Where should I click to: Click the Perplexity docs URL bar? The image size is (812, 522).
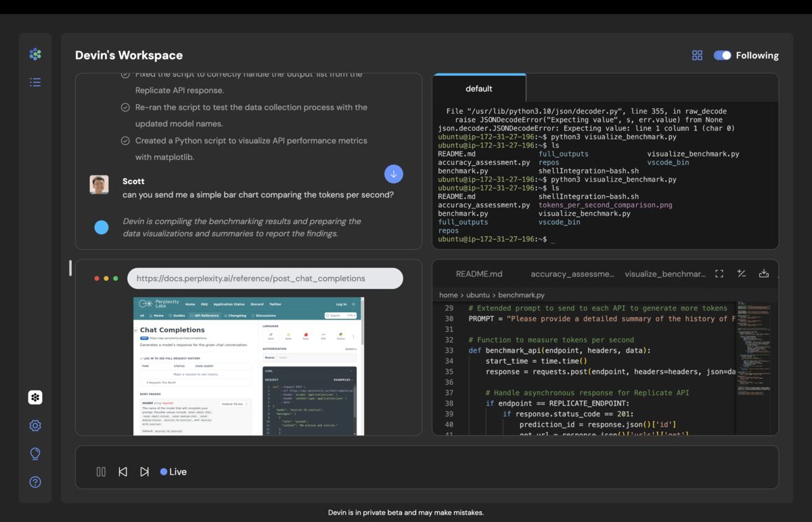264,278
